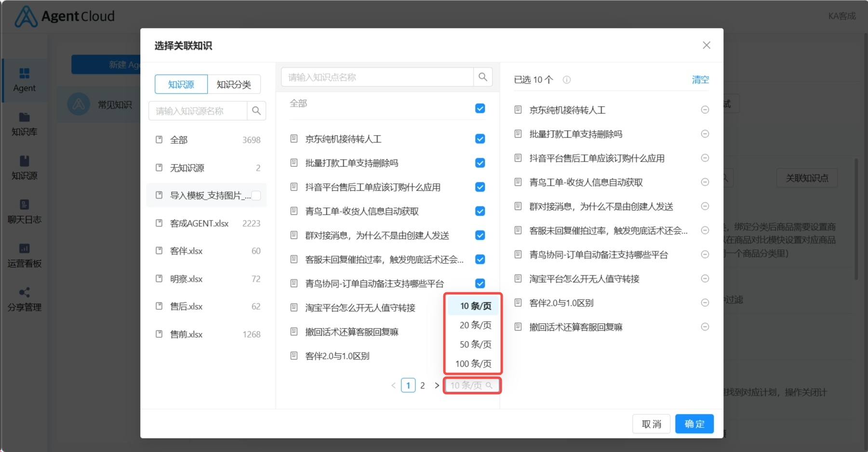The width and height of the screenshot is (868, 452).
Task: Focus the 请输入知识源名称 search field
Action: click(x=198, y=111)
